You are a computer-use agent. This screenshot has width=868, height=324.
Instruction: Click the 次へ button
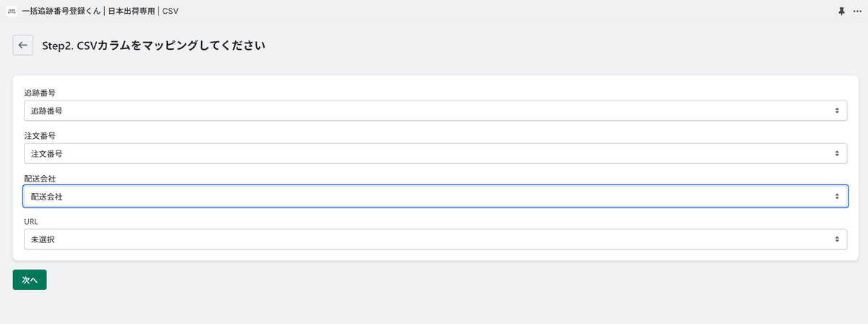click(x=30, y=280)
